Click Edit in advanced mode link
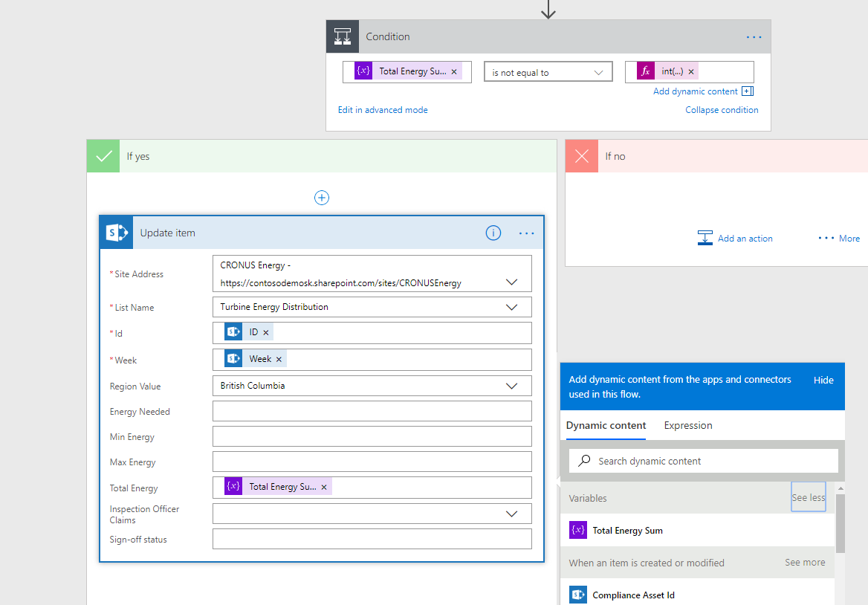This screenshot has height=605, width=868. coord(383,110)
